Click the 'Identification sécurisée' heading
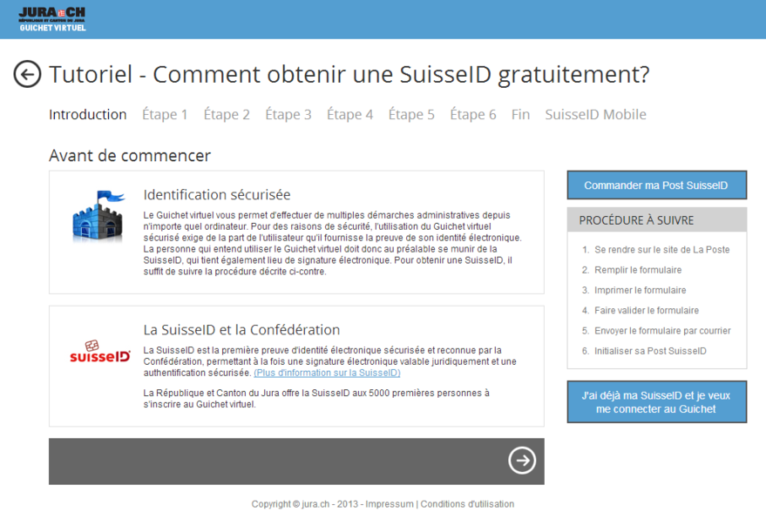 [x=217, y=195]
